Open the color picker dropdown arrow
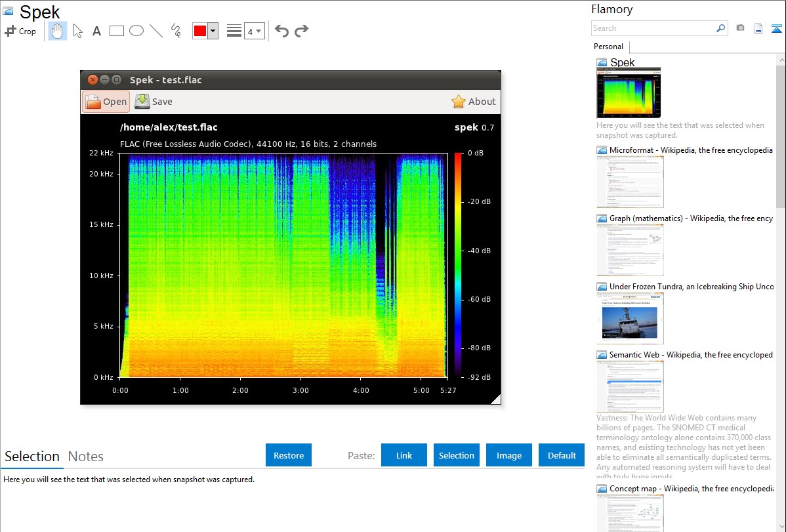786x532 pixels. pyautogui.click(x=213, y=31)
